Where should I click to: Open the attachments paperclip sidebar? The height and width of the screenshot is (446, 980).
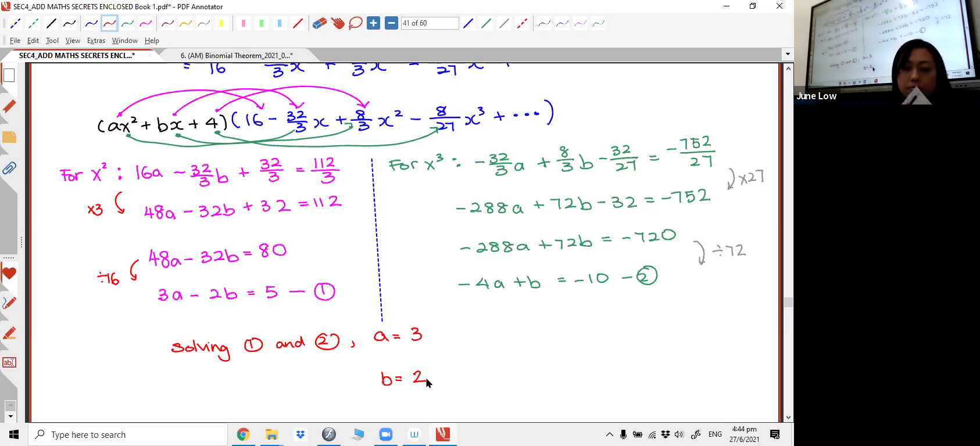[9, 169]
